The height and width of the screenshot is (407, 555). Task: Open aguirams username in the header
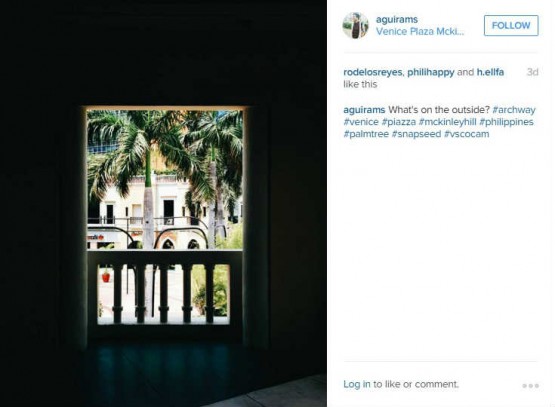(397, 19)
